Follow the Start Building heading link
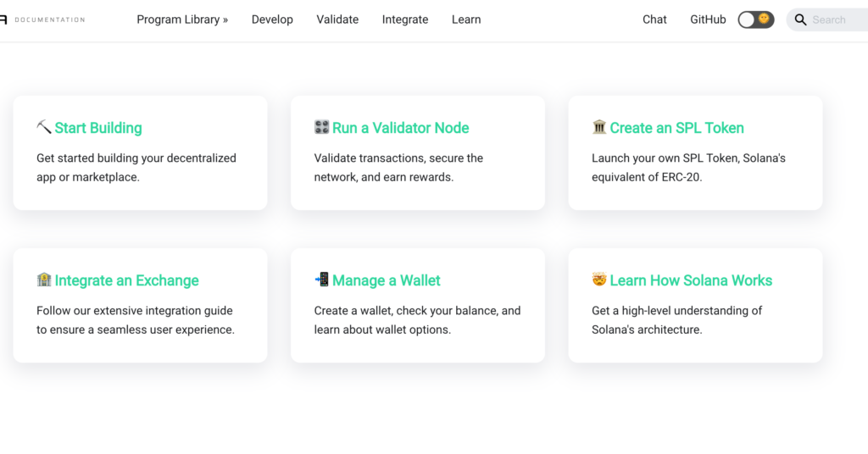 tap(98, 128)
